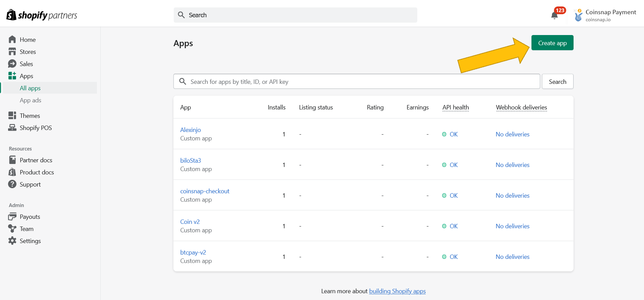
Task: Open the biloSta3 app
Action: pyautogui.click(x=191, y=160)
